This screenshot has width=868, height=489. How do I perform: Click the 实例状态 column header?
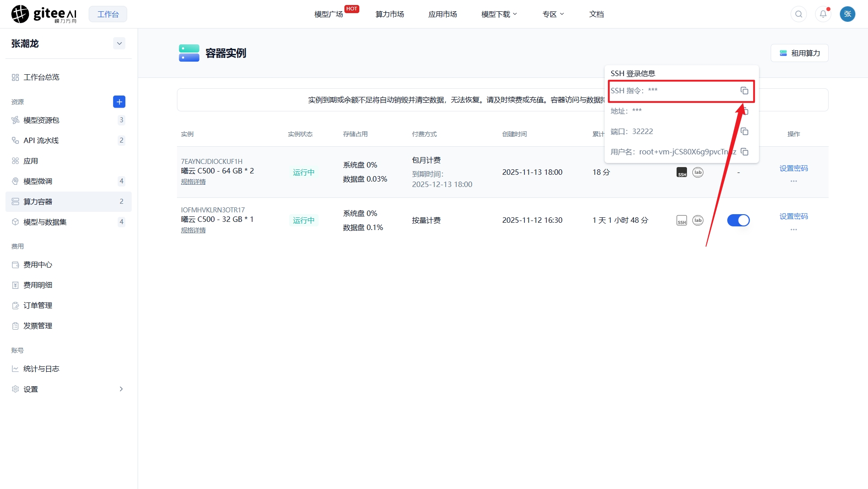coord(300,134)
